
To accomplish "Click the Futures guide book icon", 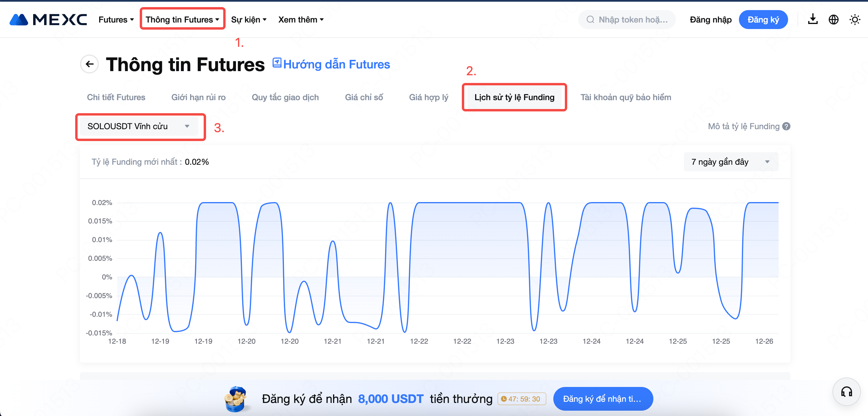I will [x=277, y=63].
